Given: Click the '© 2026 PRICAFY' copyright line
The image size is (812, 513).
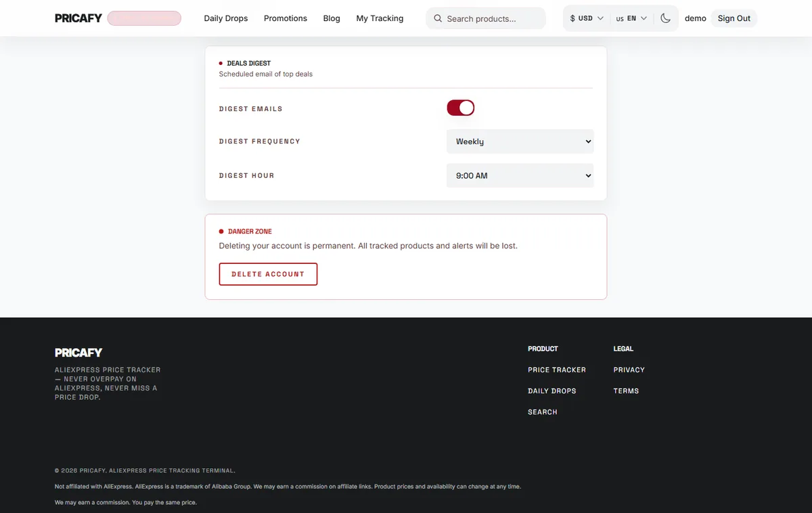Looking at the screenshot, I should click(145, 470).
